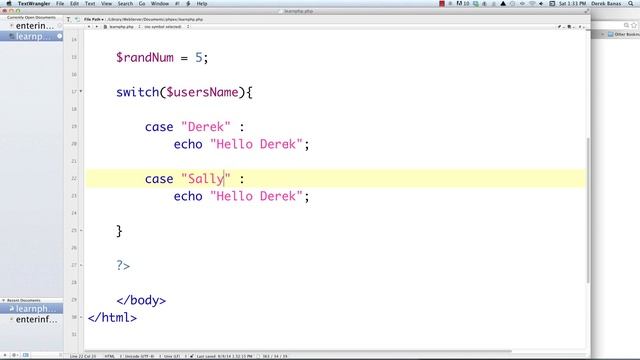
Task: Open the Go menu
Action: (142, 3)
